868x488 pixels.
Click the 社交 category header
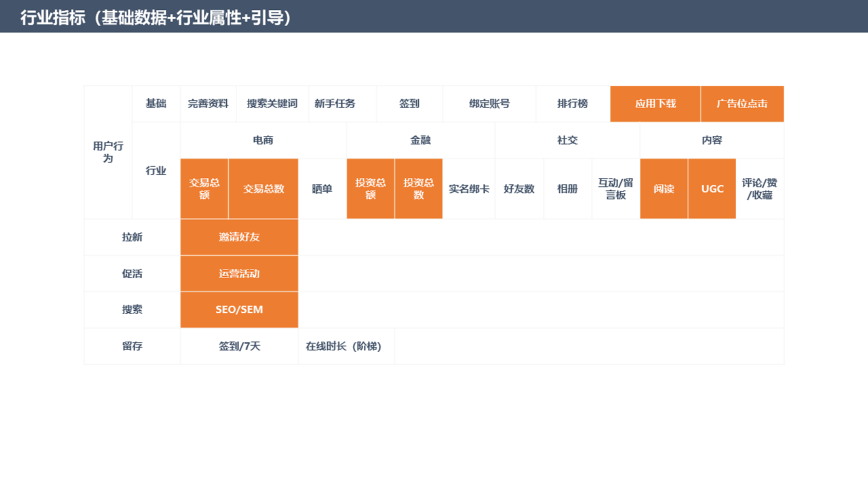point(568,140)
